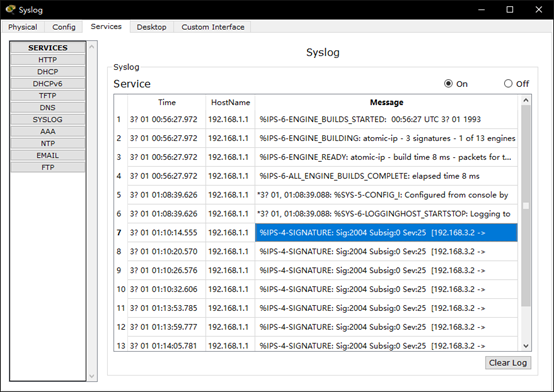
Task: Close the Syslog window
Action: pyautogui.click(x=538, y=10)
